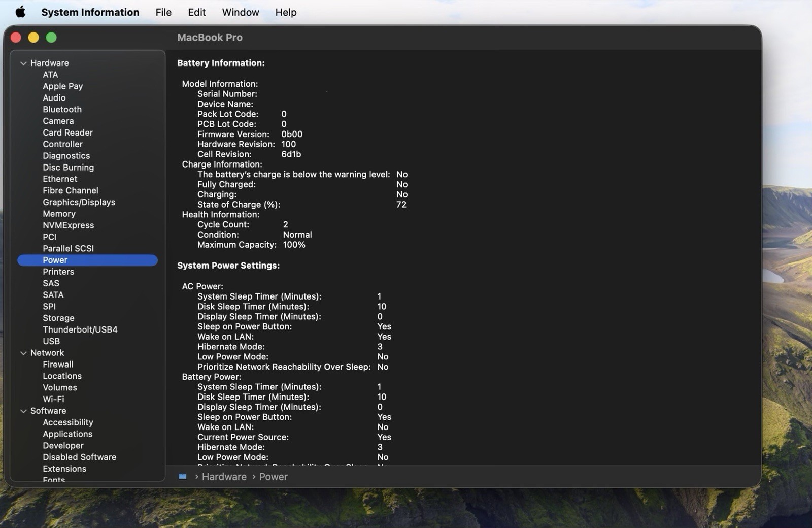The image size is (812, 528).
Task: Click the Condition Normal value
Action: click(x=297, y=235)
